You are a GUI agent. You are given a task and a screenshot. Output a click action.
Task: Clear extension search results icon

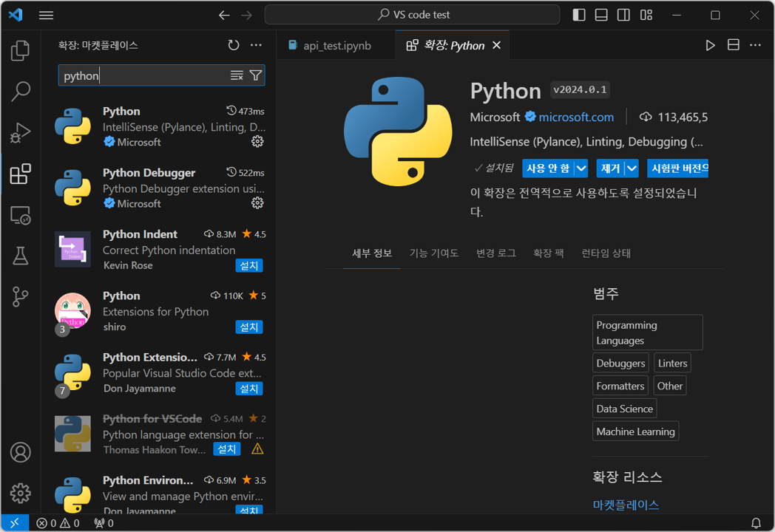237,75
